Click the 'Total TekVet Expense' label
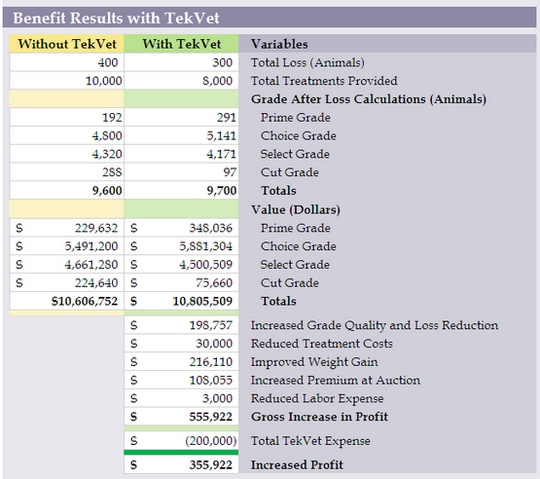This screenshot has width=540, height=479. 311,441
